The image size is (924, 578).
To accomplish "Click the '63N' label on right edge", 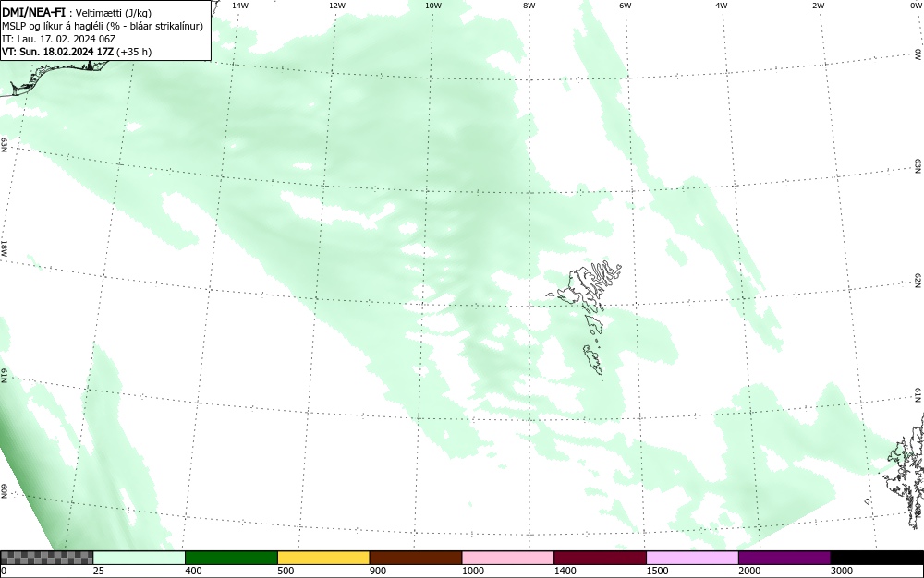I will pyautogui.click(x=918, y=166).
